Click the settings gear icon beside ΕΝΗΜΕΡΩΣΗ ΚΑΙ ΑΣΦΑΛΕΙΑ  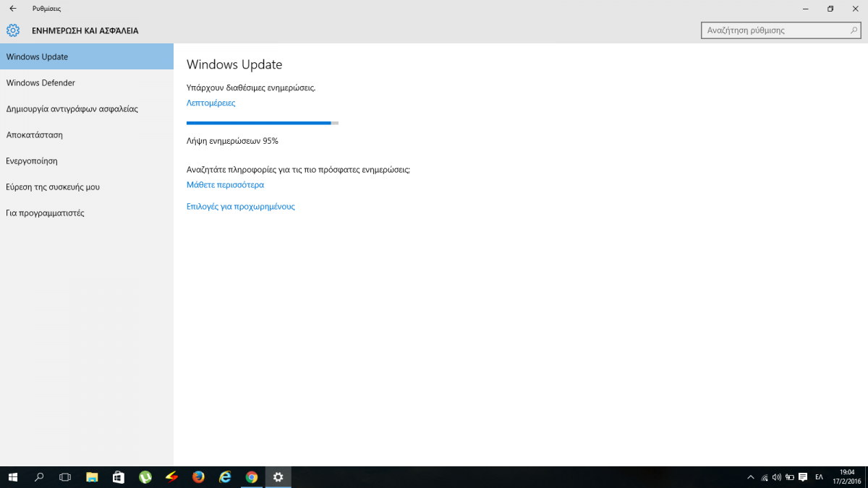(x=12, y=30)
